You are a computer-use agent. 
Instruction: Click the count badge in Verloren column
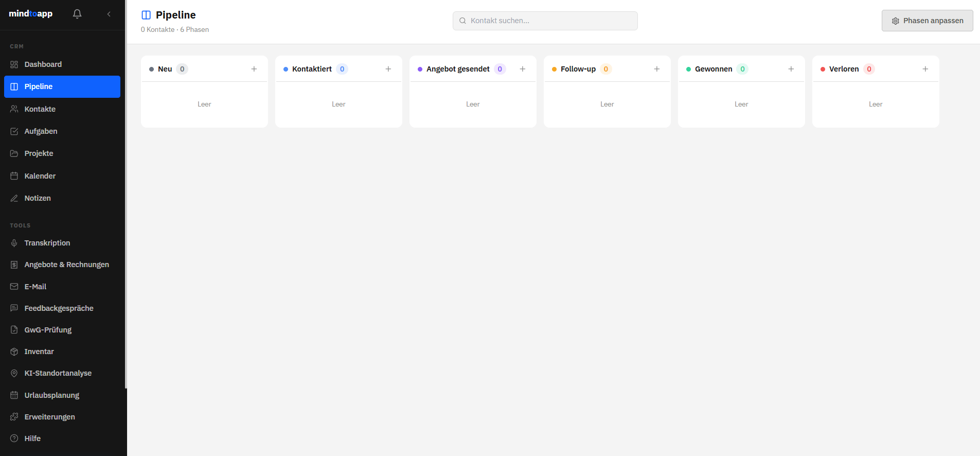[x=869, y=69]
